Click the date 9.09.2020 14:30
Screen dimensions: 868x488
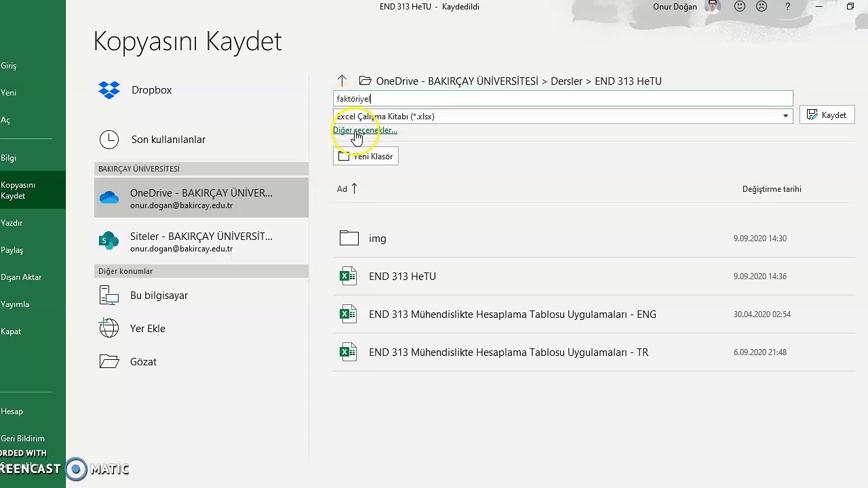click(760, 239)
